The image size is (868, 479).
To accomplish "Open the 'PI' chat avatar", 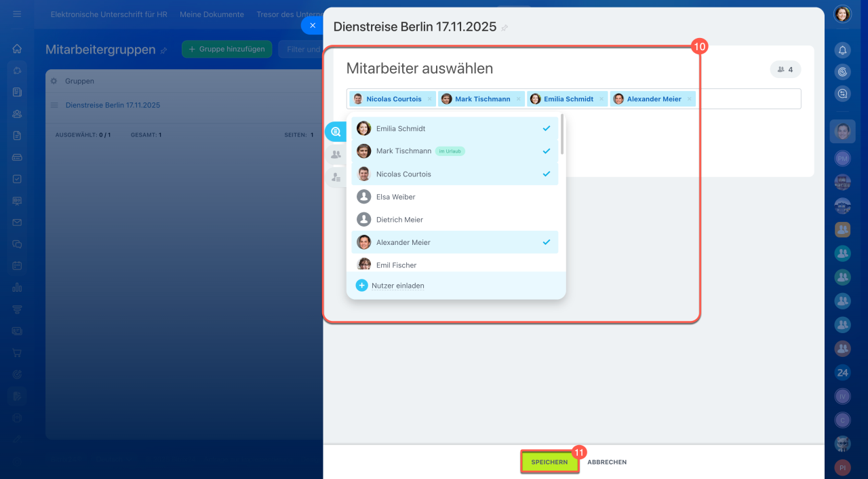I will (x=842, y=467).
